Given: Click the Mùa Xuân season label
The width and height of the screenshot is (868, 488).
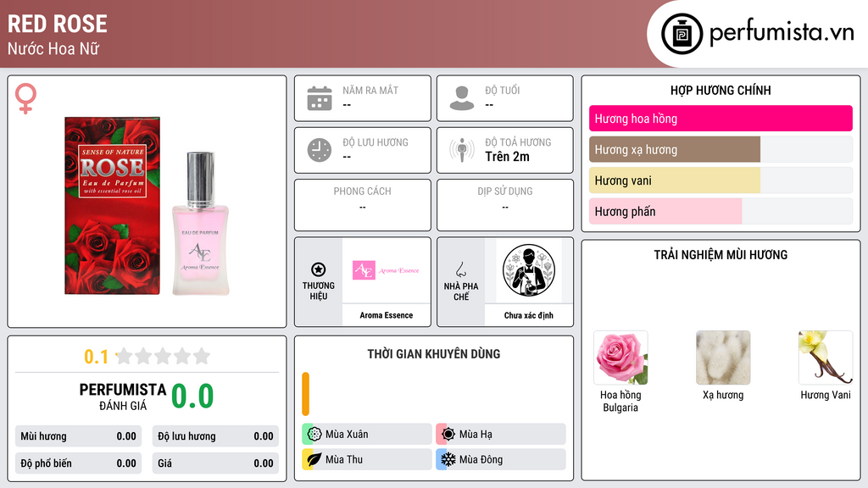Looking at the screenshot, I should tap(347, 435).
